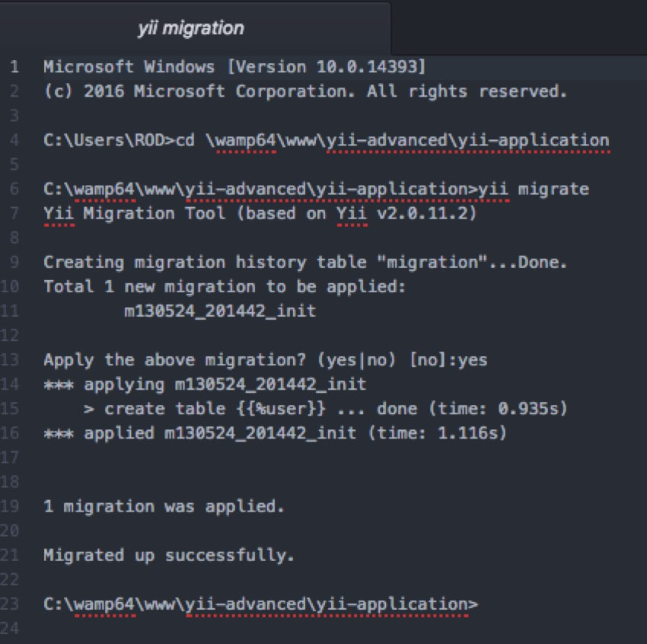Click "*** applying m130524_201442_init" line
Screen dimensions: 647x644
pyautogui.click(x=205, y=384)
